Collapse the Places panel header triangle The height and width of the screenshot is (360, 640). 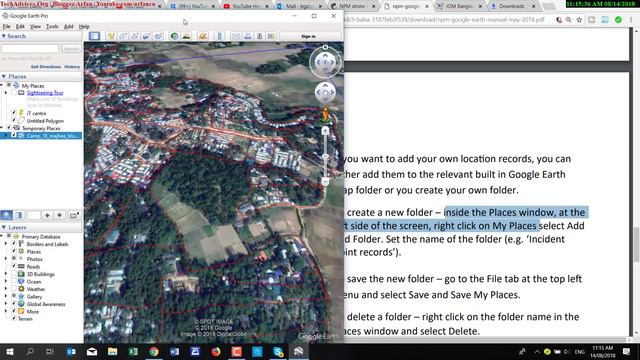[4, 76]
